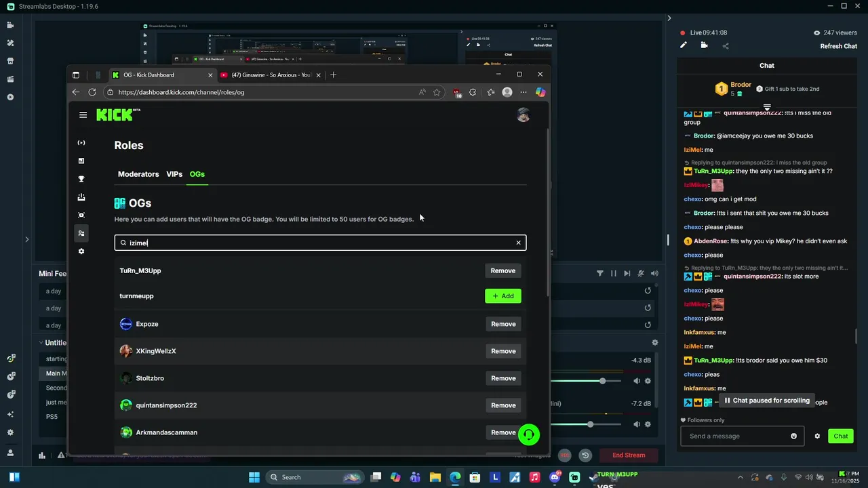The height and width of the screenshot is (488, 868).
Task: Toggle mute on Mini Feed event sounds
Action: point(641,273)
